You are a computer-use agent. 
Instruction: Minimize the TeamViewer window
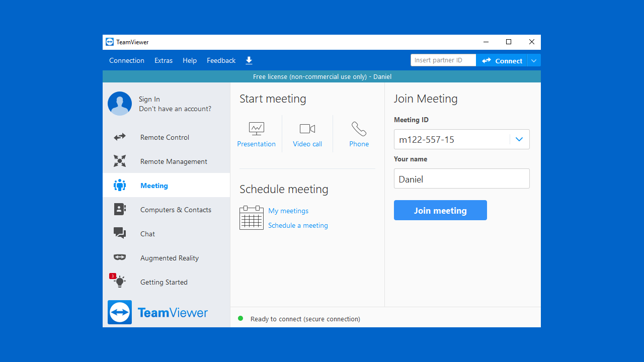click(486, 42)
